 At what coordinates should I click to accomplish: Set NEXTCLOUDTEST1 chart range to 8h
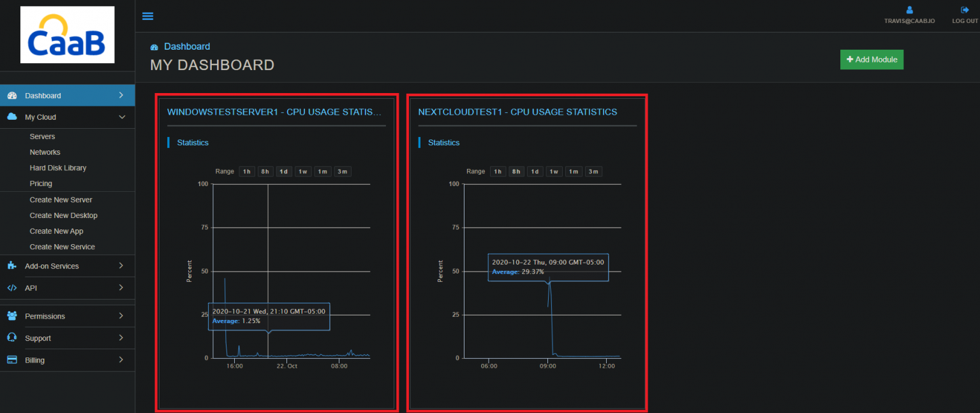tap(516, 171)
